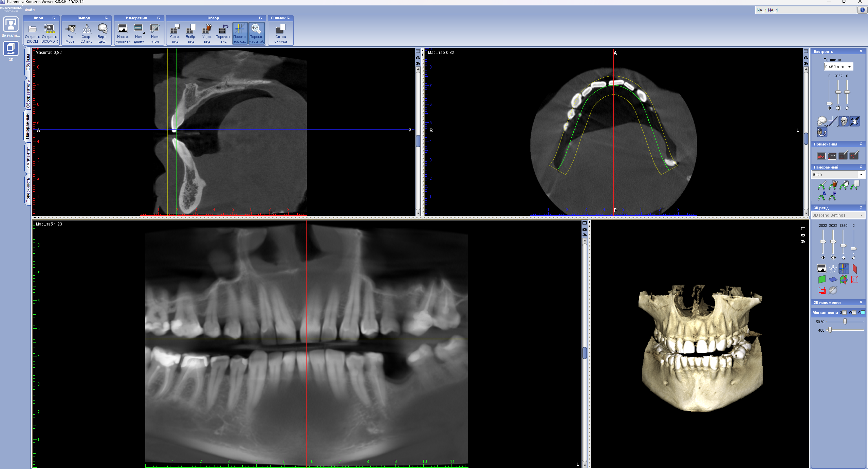
Task: Click the Pro Model skull icon
Action: pyautogui.click(x=71, y=33)
